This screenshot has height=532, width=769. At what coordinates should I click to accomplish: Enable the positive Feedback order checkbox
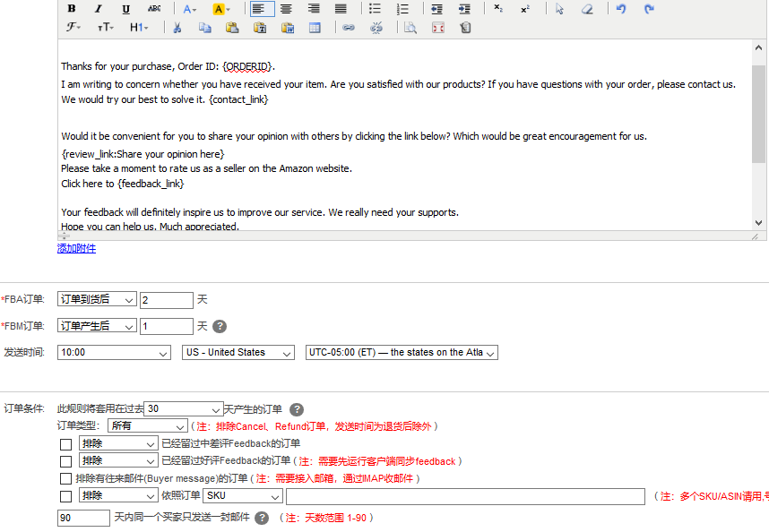(65, 461)
